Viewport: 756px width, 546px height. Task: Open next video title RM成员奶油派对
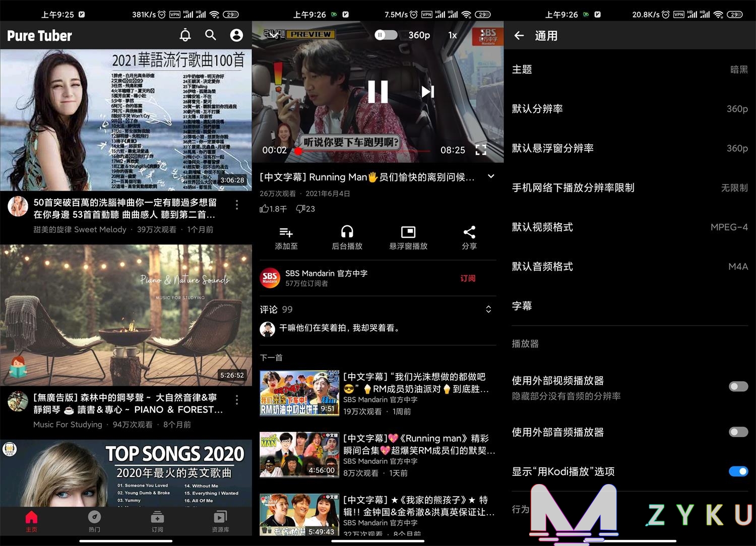point(416,383)
